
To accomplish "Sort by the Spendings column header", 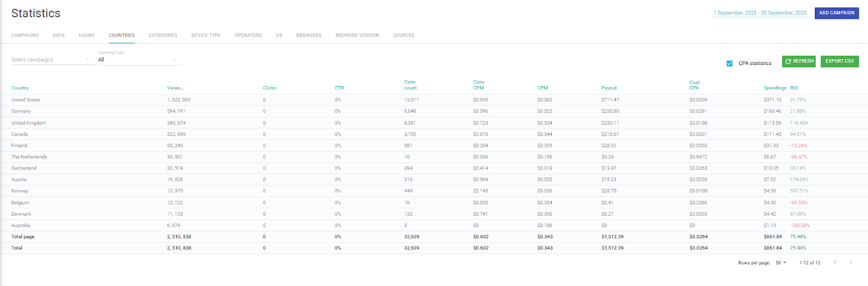I will pyautogui.click(x=775, y=88).
